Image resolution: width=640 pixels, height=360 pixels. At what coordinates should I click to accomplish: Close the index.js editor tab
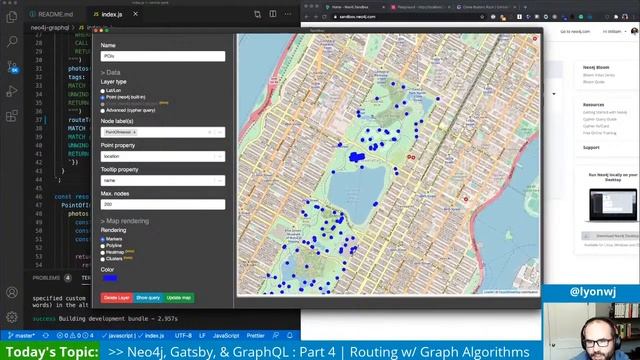click(136, 14)
